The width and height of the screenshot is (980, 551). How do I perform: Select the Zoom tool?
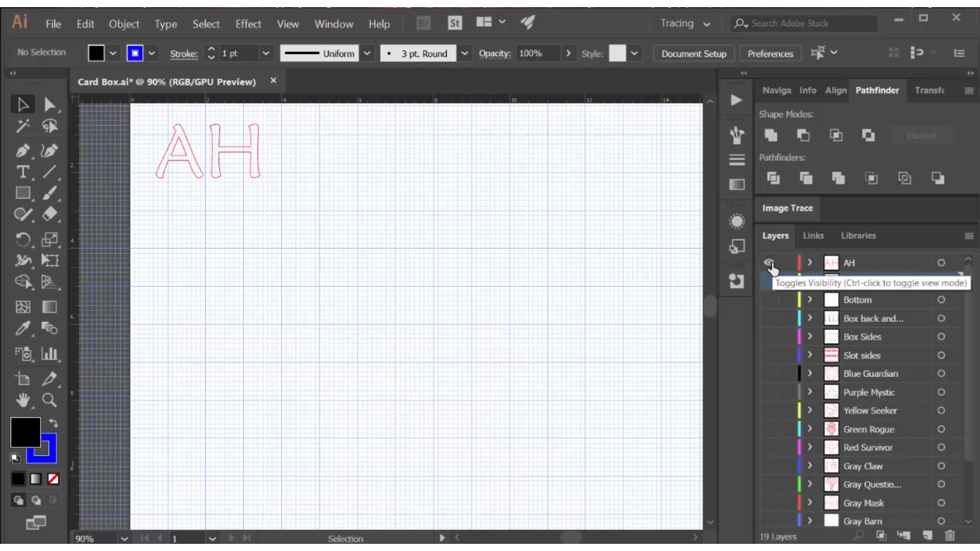point(50,401)
